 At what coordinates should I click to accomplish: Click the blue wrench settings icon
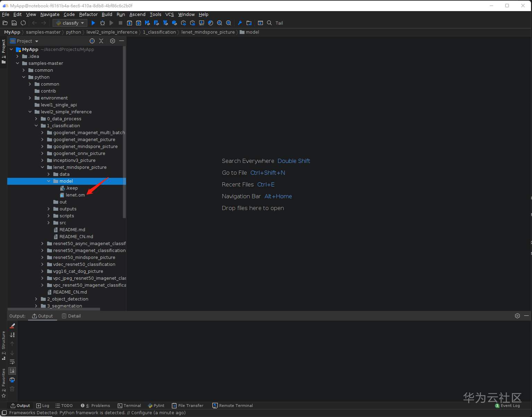tap(240, 23)
